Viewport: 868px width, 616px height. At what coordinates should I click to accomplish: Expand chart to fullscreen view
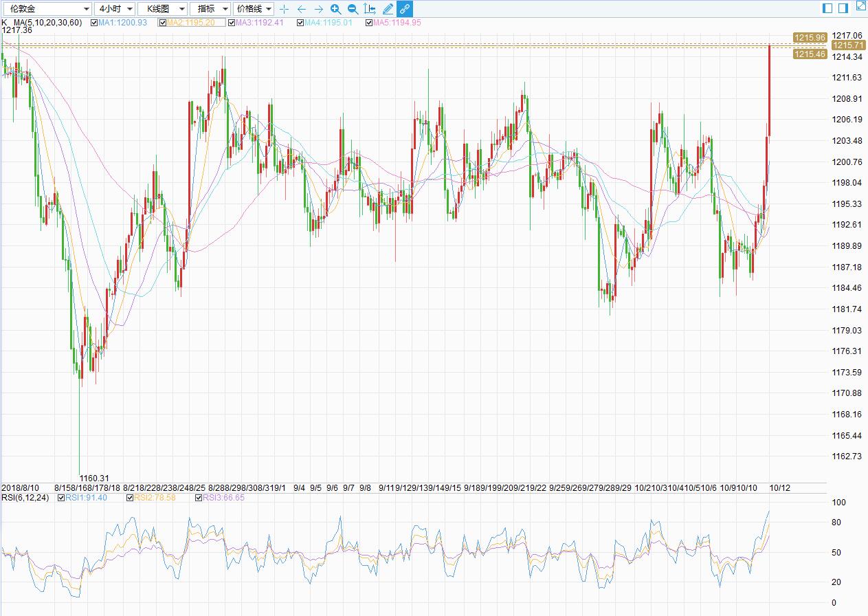point(860,7)
